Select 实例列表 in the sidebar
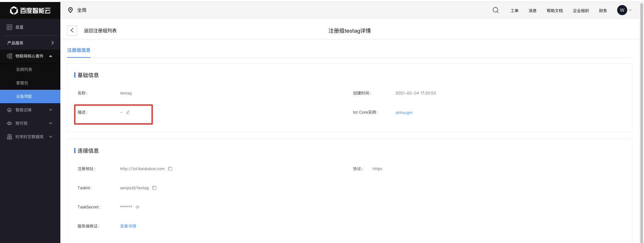Screen dimensions: 644x243 pos(24,70)
